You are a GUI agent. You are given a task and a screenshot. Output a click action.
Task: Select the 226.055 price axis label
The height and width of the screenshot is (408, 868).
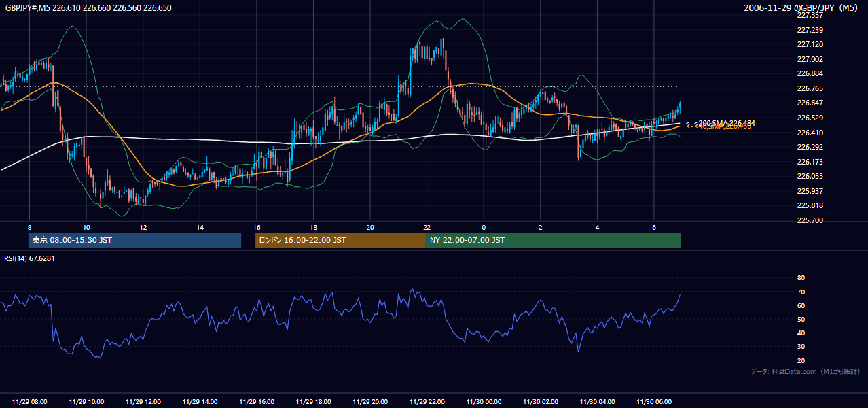click(x=809, y=176)
